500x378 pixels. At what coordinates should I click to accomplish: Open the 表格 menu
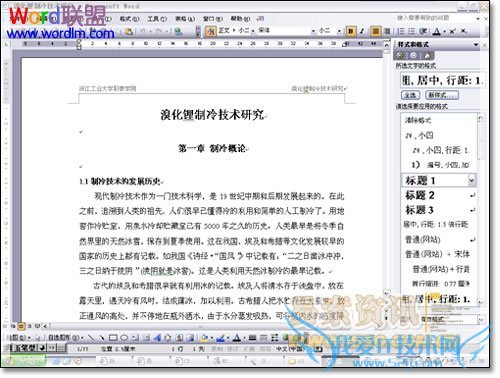tap(185, 19)
